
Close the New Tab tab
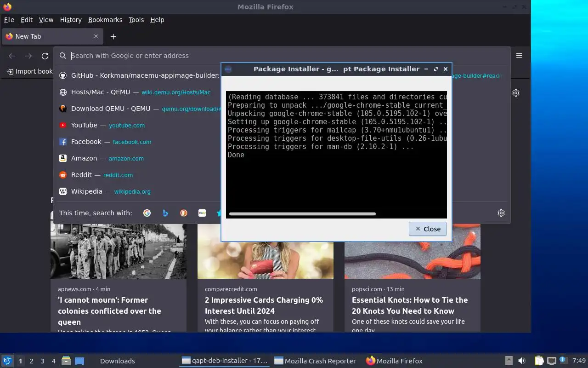[96, 36]
